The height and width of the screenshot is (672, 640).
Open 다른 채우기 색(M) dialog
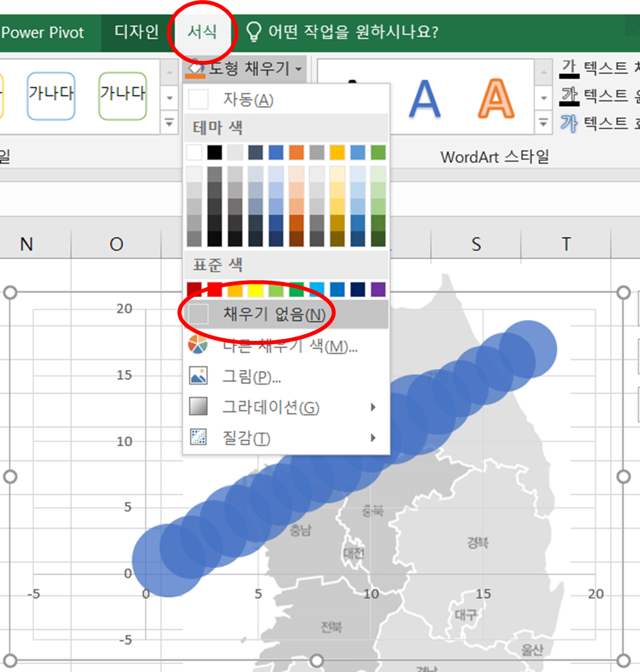(x=286, y=345)
